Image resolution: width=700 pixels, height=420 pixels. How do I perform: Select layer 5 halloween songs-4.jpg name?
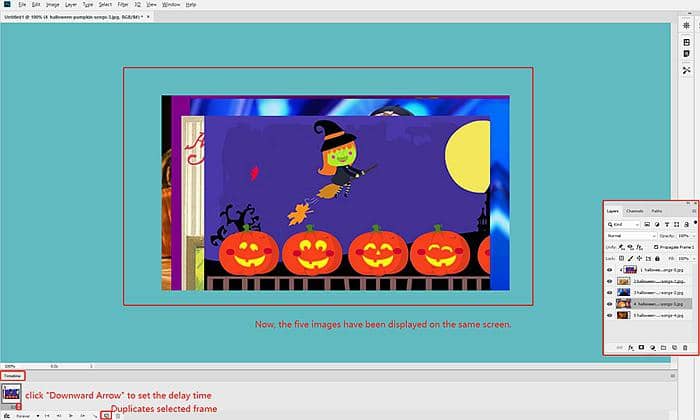pos(658,315)
